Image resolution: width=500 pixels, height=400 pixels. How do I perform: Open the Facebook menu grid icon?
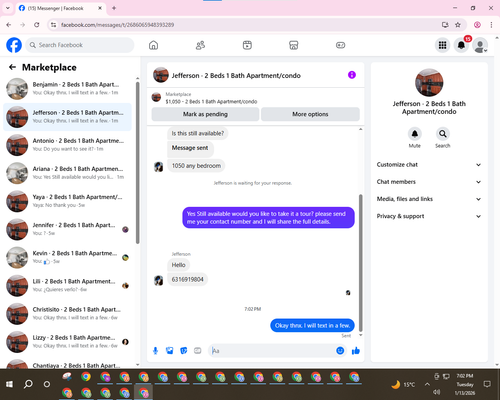click(x=442, y=45)
